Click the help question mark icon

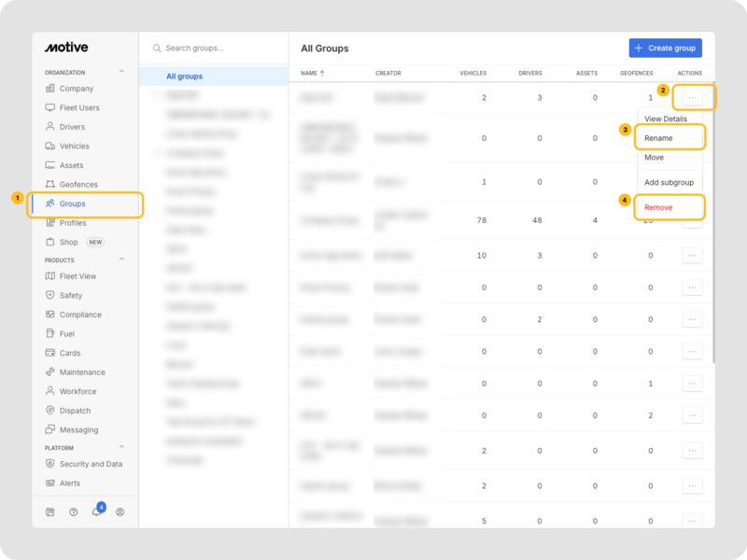click(74, 511)
